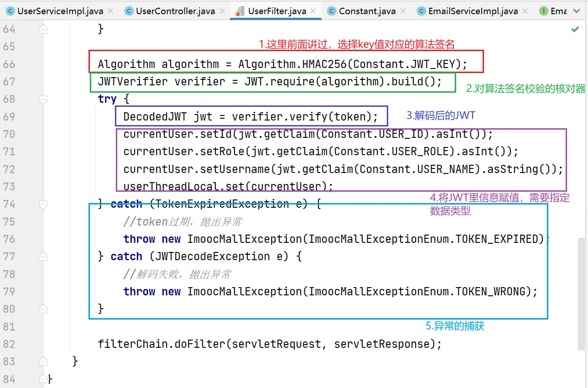Click line number 79 in the gutter
The width and height of the screenshot is (588, 388).
tap(9, 292)
